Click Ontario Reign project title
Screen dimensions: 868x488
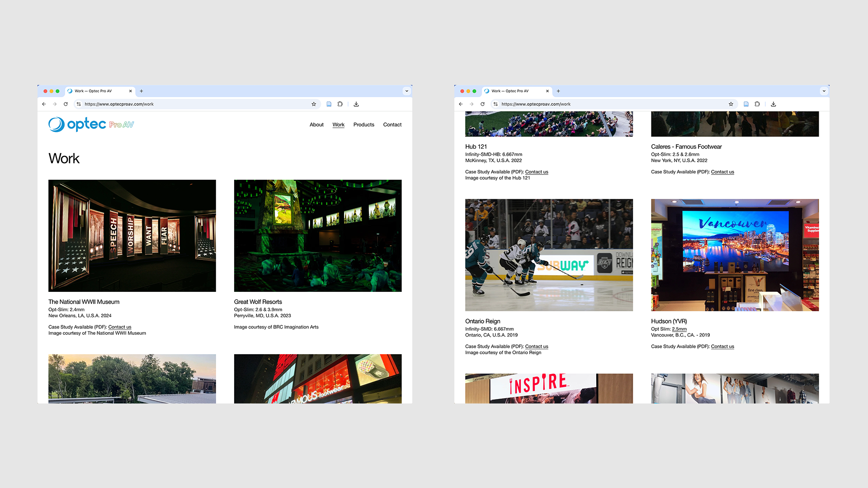[483, 321]
